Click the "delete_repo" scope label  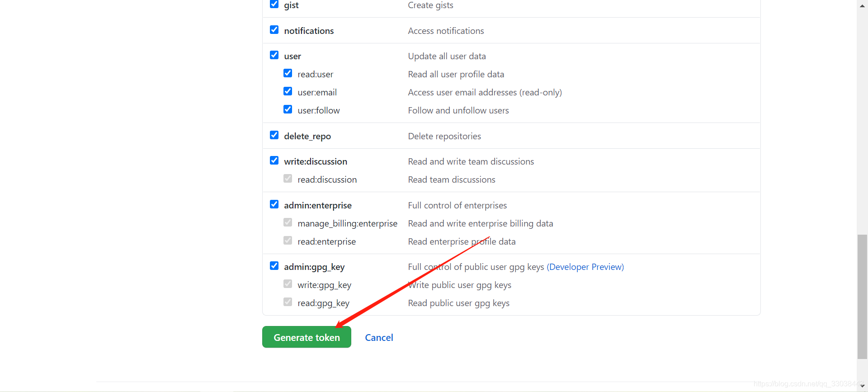(x=307, y=136)
